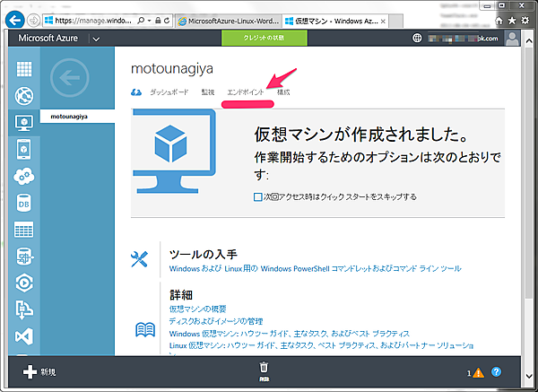Expand the Microsoft Azure header dropdown chevron
The height and width of the screenshot is (392, 538).
coord(97,39)
